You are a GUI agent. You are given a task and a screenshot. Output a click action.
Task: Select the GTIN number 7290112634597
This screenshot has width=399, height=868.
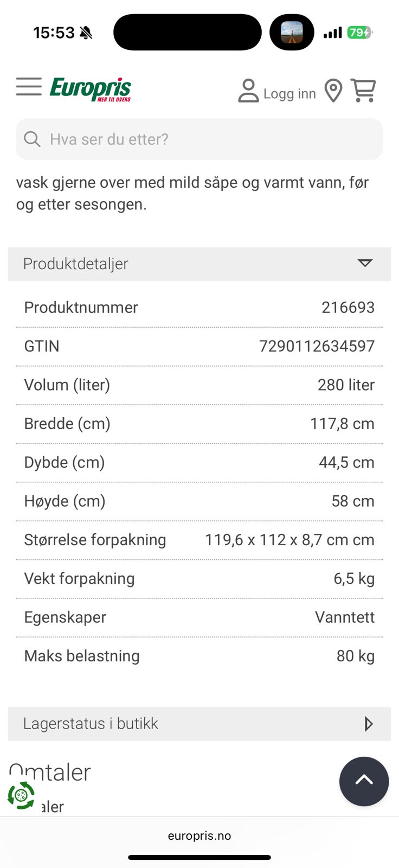pos(317,346)
